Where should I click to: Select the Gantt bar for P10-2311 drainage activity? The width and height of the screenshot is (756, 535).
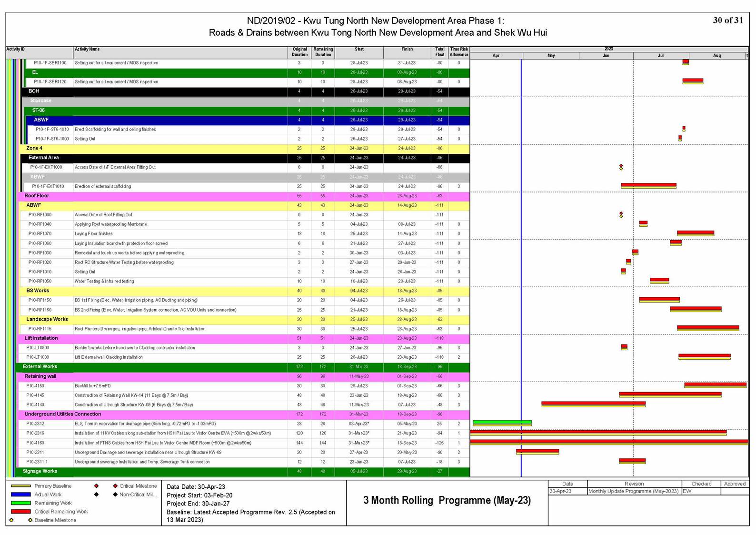[537, 452]
